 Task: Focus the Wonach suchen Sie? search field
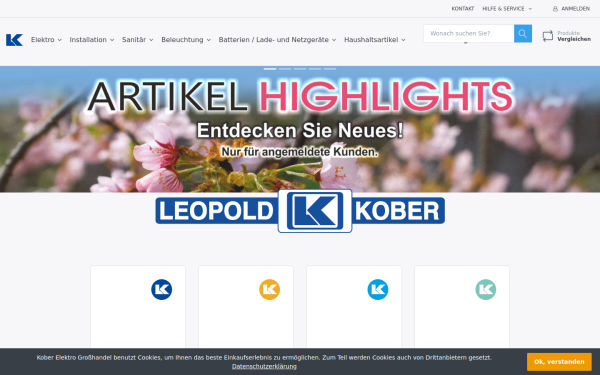click(x=469, y=34)
